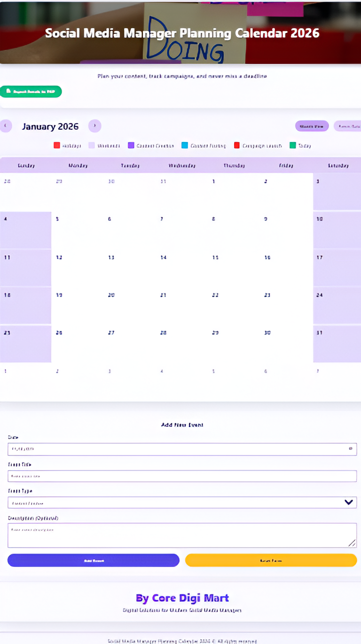
Task: Click the green Today legend swatch
Action: [x=293, y=146]
